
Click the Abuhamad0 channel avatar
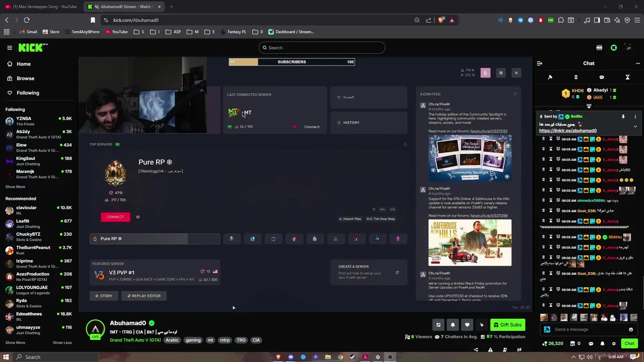pos(95,329)
